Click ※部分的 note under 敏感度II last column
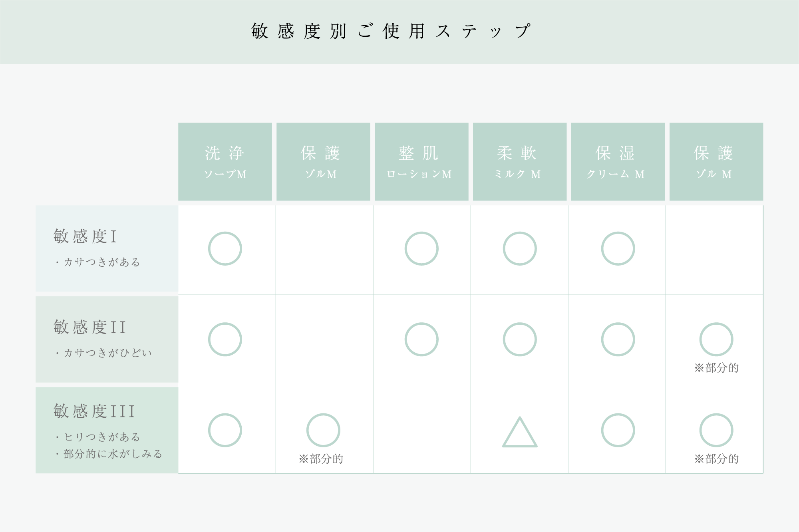The width and height of the screenshot is (799, 532). coord(716,367)
